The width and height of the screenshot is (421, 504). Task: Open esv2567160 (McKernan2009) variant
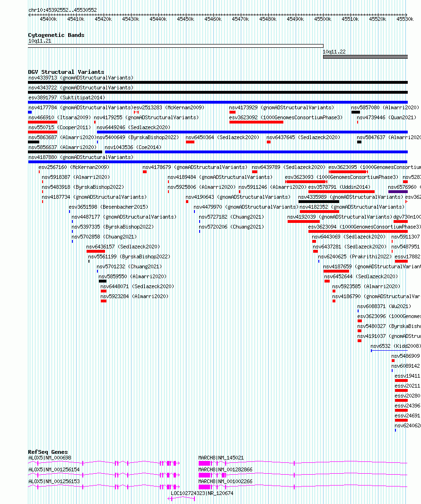[x=74, y=168]
